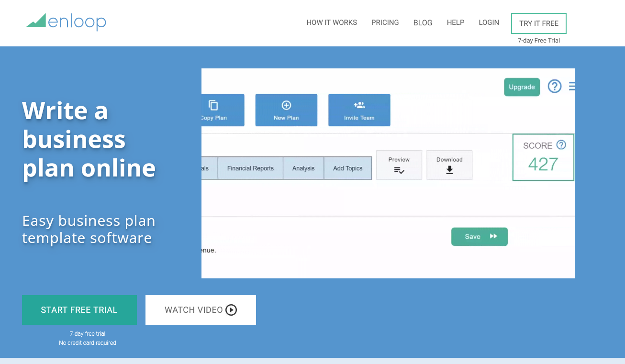Image resolution: width=625 pixels, height=364 pixels.
Task: Open the Help menu item
Action: [x=456, y=22]
